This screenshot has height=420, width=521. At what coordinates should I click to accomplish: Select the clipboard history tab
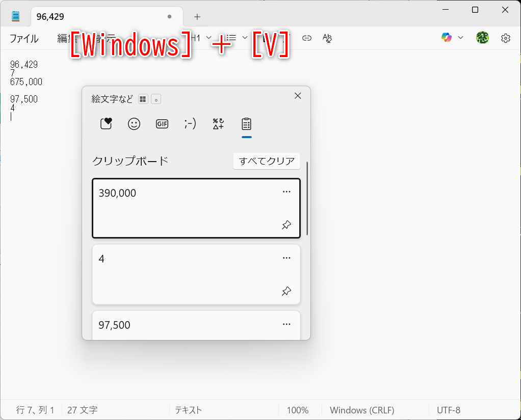pyautogui.click(x=246, y=123)
